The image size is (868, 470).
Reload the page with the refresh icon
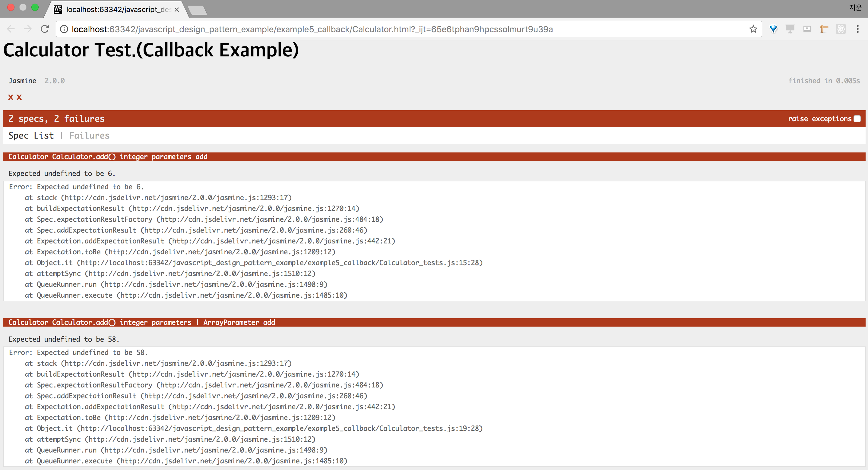click(45, 29)
